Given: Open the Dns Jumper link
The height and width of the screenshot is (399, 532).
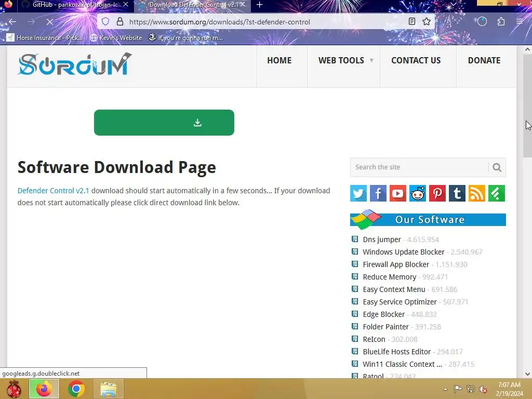Looking at the screenshot, I should [x=382, y=240].
